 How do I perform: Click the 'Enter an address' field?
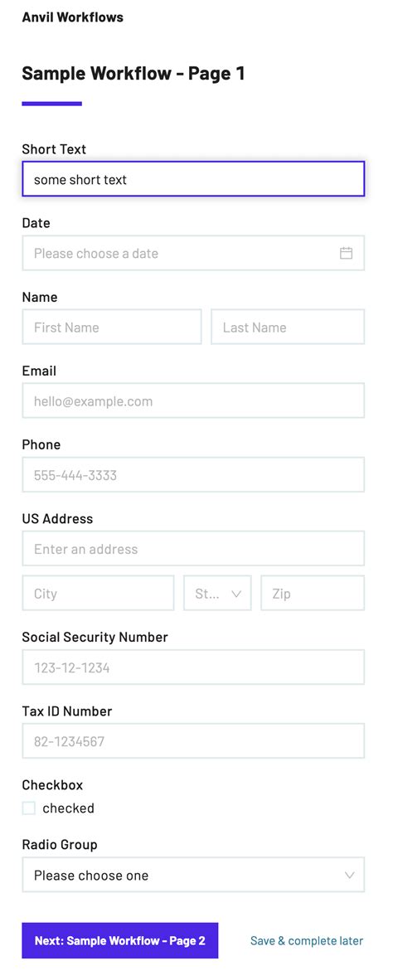click(x=193, y=549)
